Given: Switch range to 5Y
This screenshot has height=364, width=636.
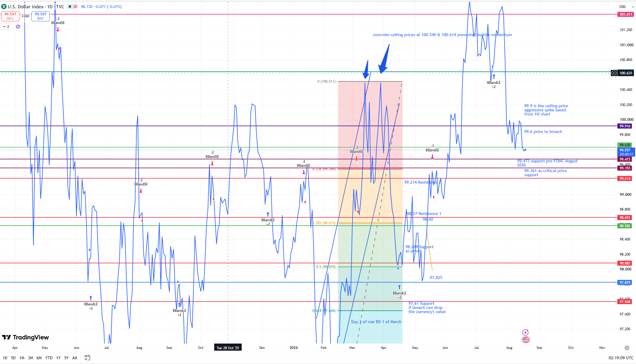Looking at the screenshot, I should tap(66, 358).
